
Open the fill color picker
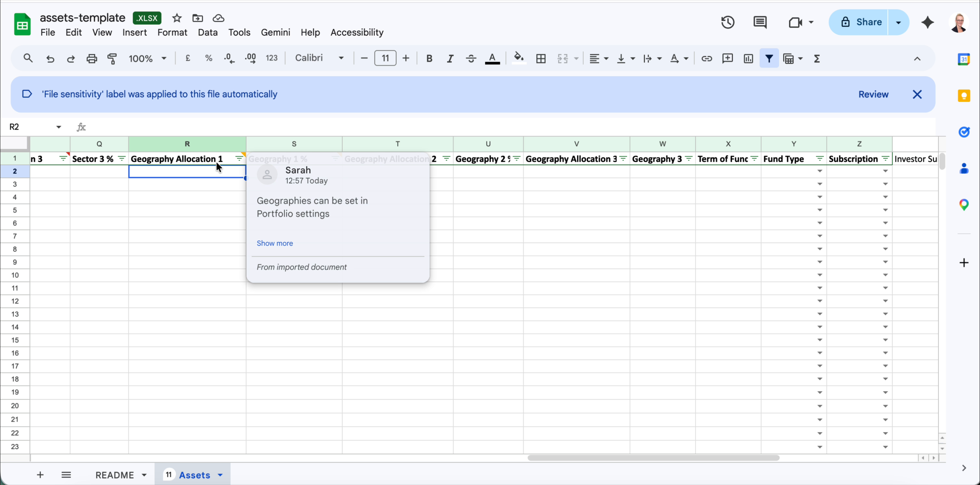[519, 59]
